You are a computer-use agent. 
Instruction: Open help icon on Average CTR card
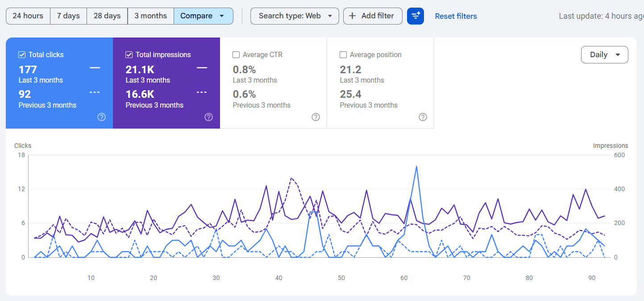(x=316, y=117)
